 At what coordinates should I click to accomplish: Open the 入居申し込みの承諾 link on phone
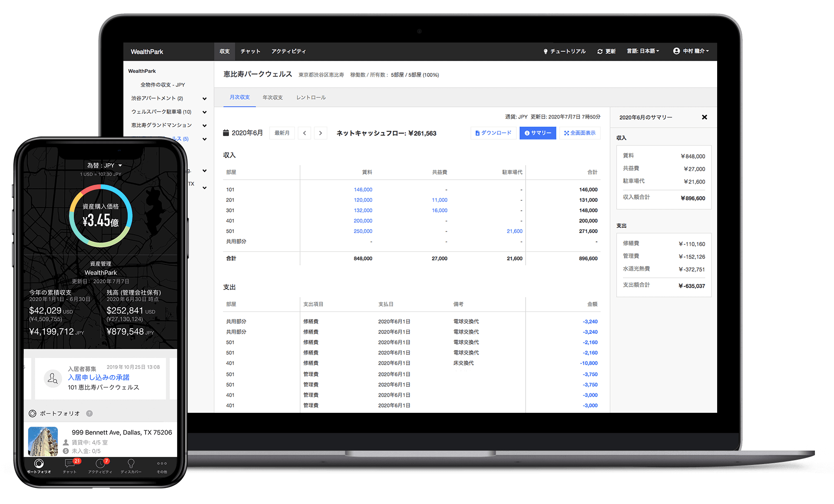99,378
